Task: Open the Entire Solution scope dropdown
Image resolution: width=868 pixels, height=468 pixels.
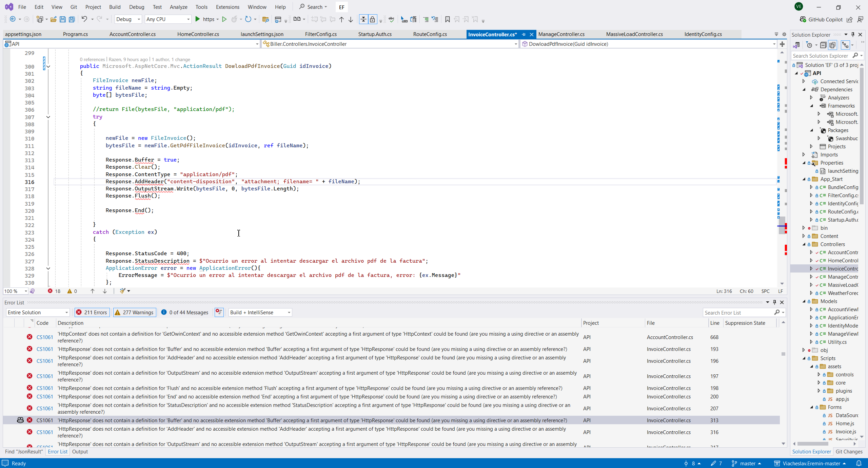Action: pyautogui.click(x=37, y=312)
